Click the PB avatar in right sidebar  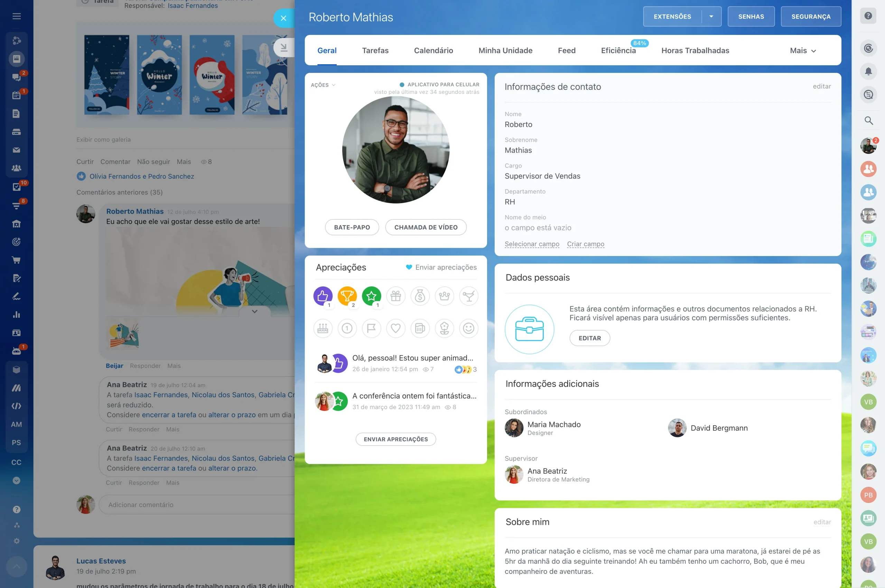[x=868, y=495]
